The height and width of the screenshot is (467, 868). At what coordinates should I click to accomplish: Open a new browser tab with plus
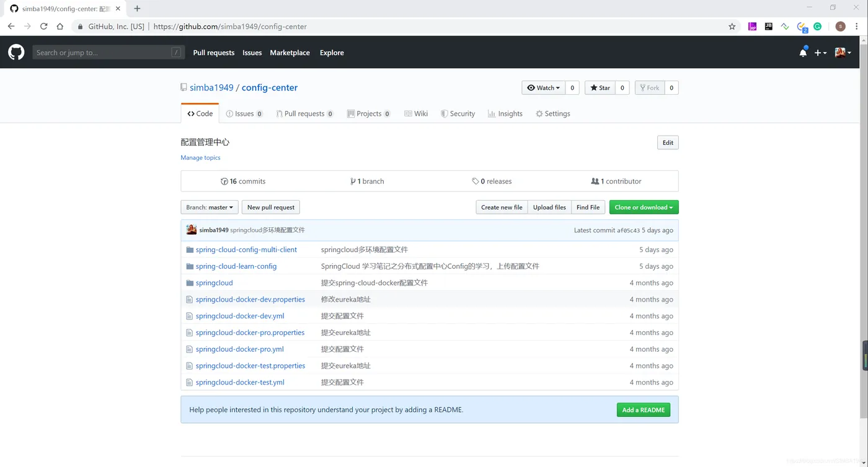tap(137, 9)
